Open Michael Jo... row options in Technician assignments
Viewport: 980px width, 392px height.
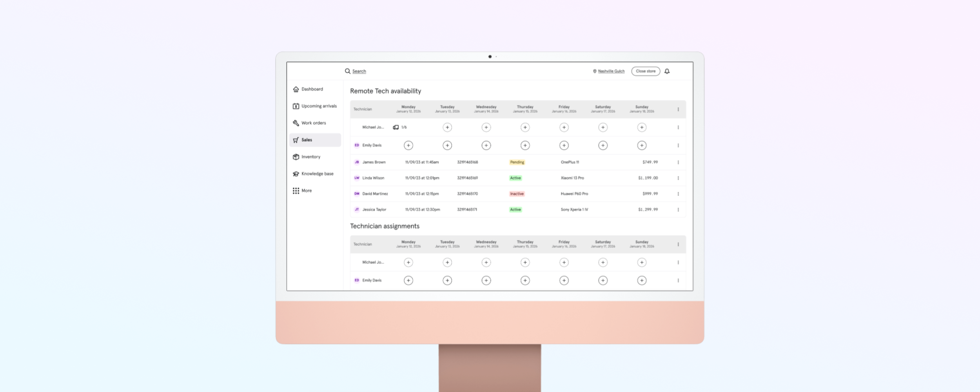pos(678,262)
